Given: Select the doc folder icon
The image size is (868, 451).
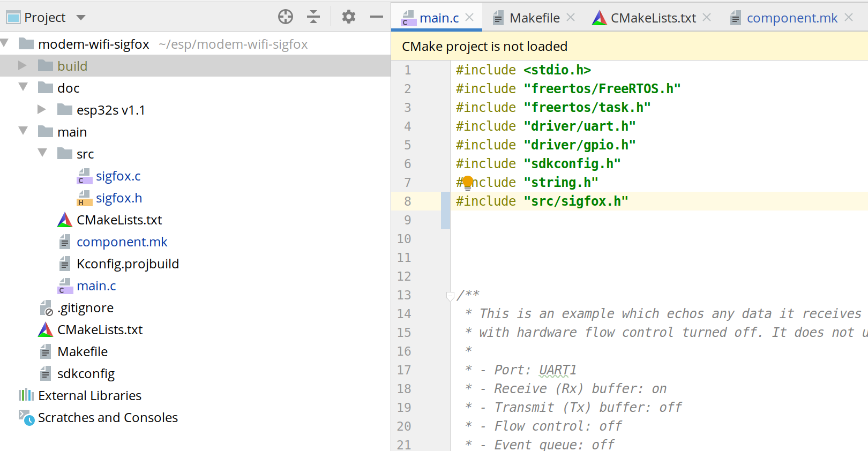Looking at the screenshot, I should tap(46, 87).
